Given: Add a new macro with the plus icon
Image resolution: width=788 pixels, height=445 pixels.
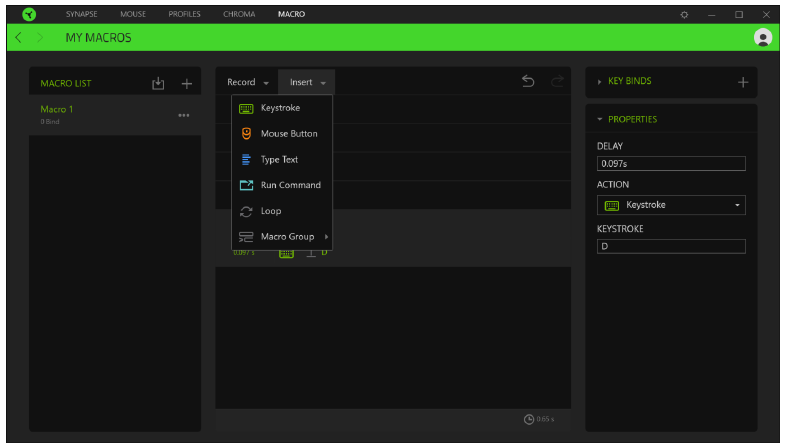Looking at the screenshot, I should point(186,83).
